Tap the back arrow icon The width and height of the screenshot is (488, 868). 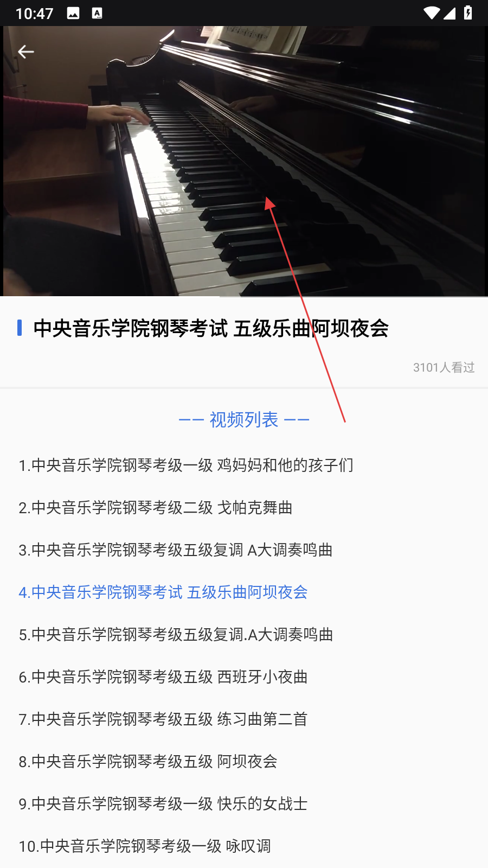(x=26, y=52)
